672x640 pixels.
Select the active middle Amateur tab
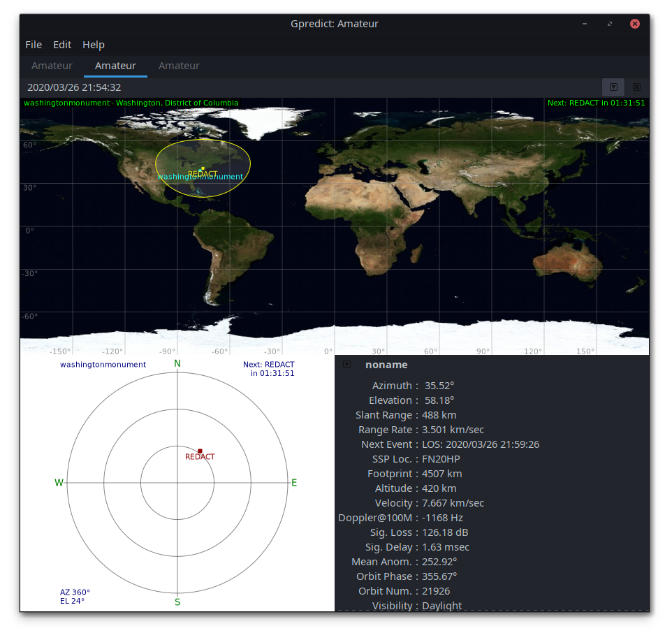click(115, 66)
